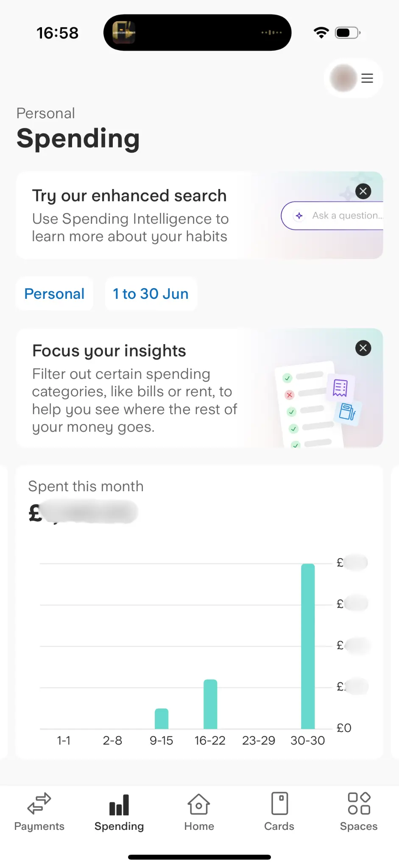The width and height of the screenshot is (399, 868).
Task: Tap the 30-30 spending bar
Action: point(308,646)
